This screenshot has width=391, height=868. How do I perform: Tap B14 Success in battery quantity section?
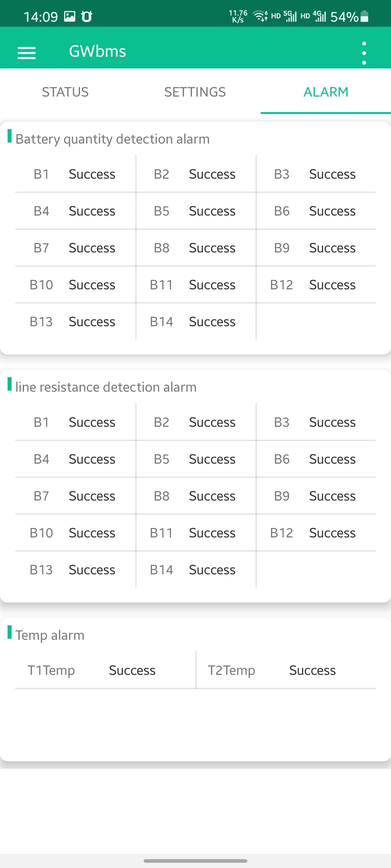pyautogui.click(x=212, y=322)
